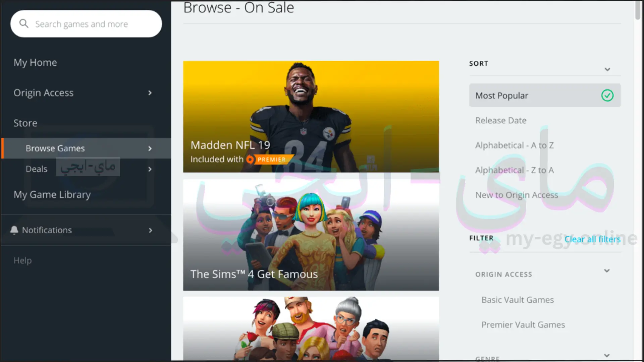Click the Origin Access arrow icon
Screen dimensions: 644x362
click(150, 93)
